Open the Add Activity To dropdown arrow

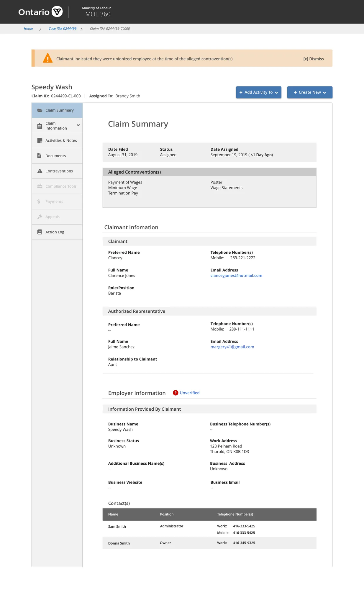[276, 93]
